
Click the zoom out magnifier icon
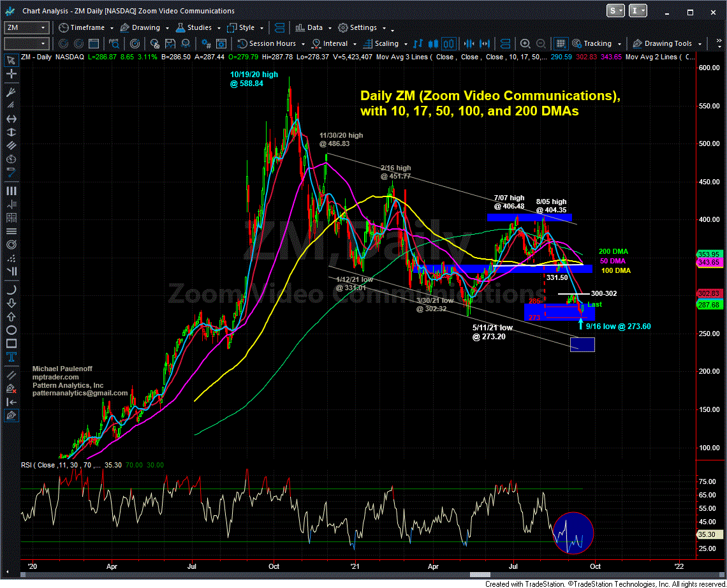click(x=541, y=43)
